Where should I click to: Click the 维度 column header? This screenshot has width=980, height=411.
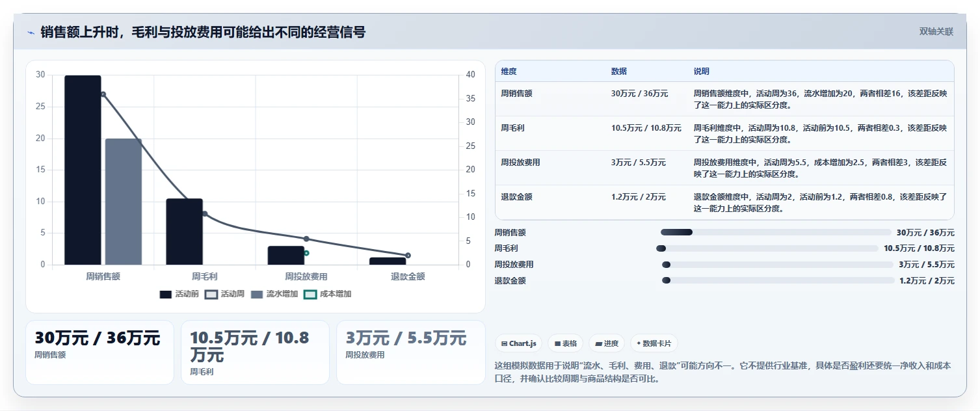(x=509, y=72)
